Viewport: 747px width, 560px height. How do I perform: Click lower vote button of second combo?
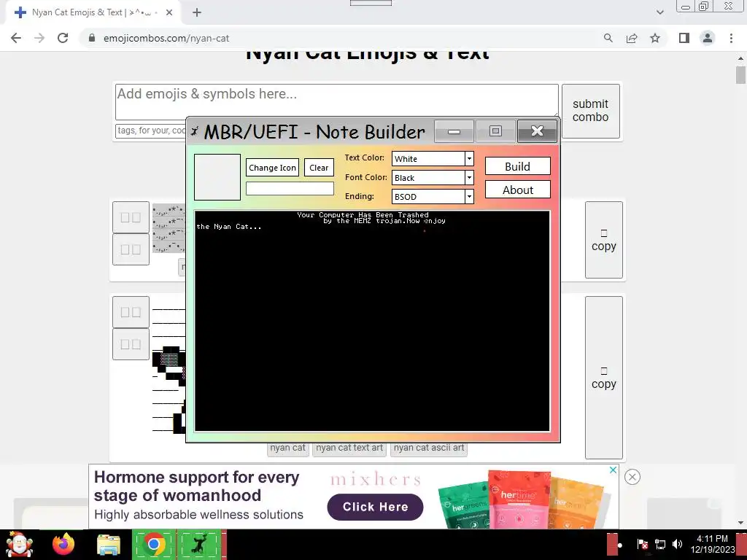coord(131,344)
